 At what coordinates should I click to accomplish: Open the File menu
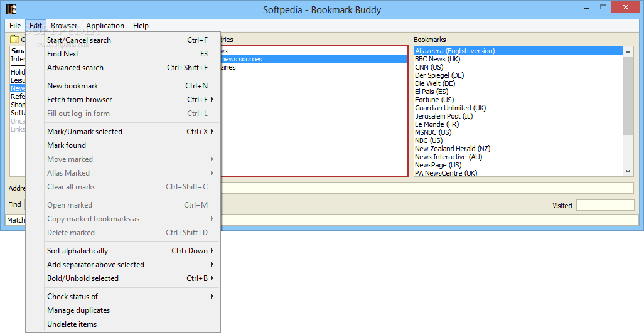tap(15, 26)
